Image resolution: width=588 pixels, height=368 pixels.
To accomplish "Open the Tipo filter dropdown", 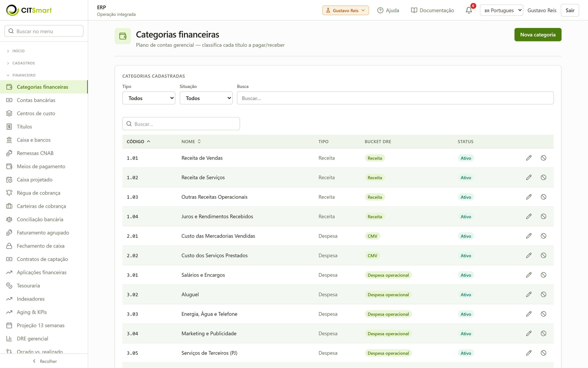I will click(149, 98).
